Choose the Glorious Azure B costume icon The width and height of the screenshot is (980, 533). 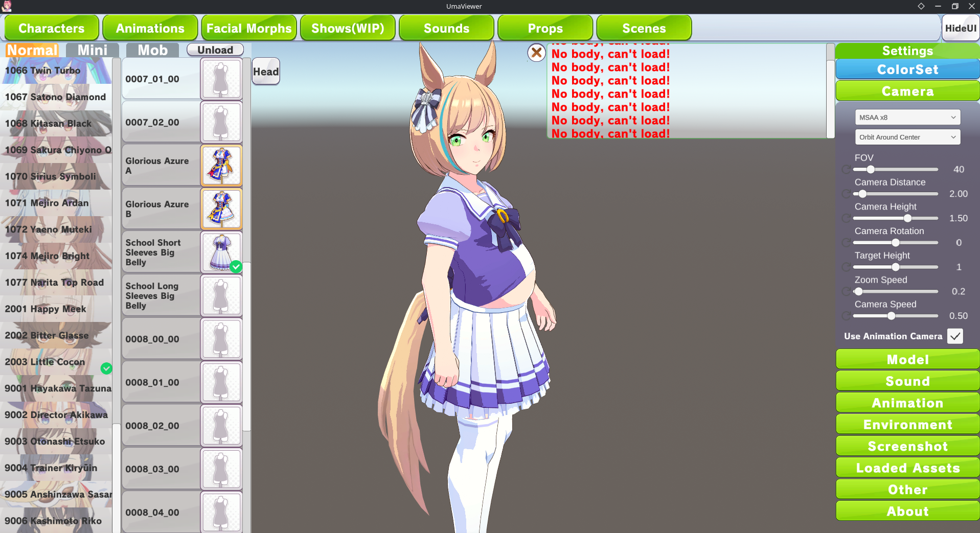(221, 209)
